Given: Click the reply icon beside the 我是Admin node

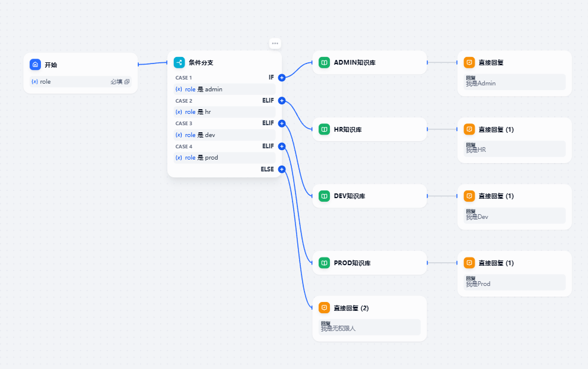Looking at the screenshot, I should [x=469, y=62].
